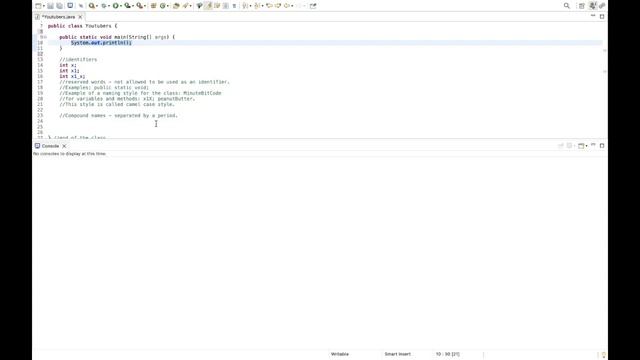Toggle Mark Occurrences highlighted toolbar button

tap(208, 6)
